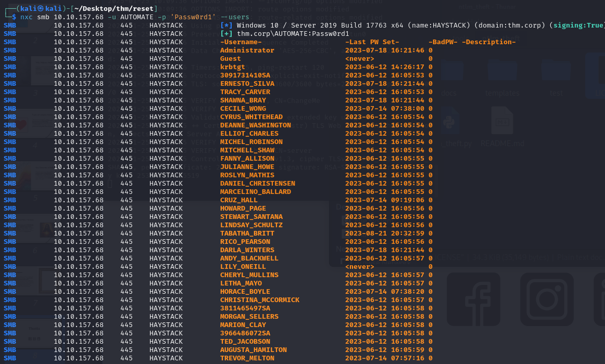Click the -Username- column header
Screen dimensions: 605x364
coord(241,42)
